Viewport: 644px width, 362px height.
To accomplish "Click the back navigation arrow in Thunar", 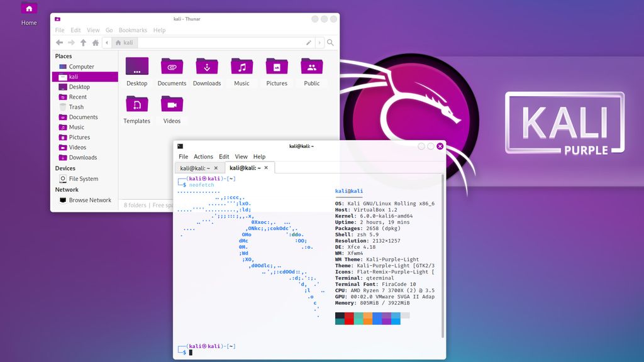I will 58,42.
